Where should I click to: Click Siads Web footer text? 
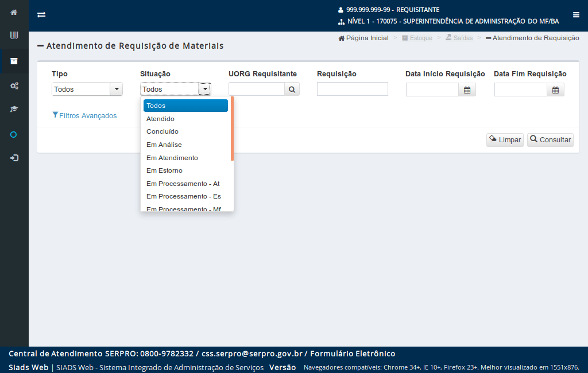(29, 367)
